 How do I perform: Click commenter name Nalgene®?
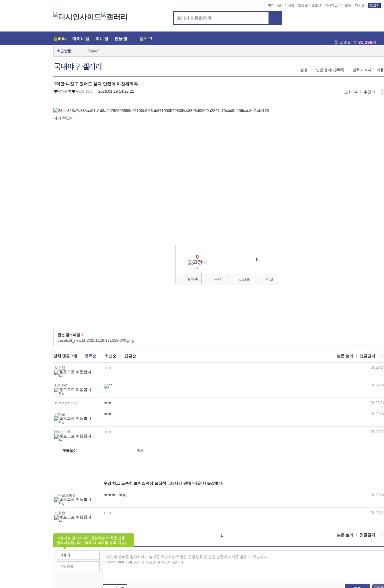62,432
